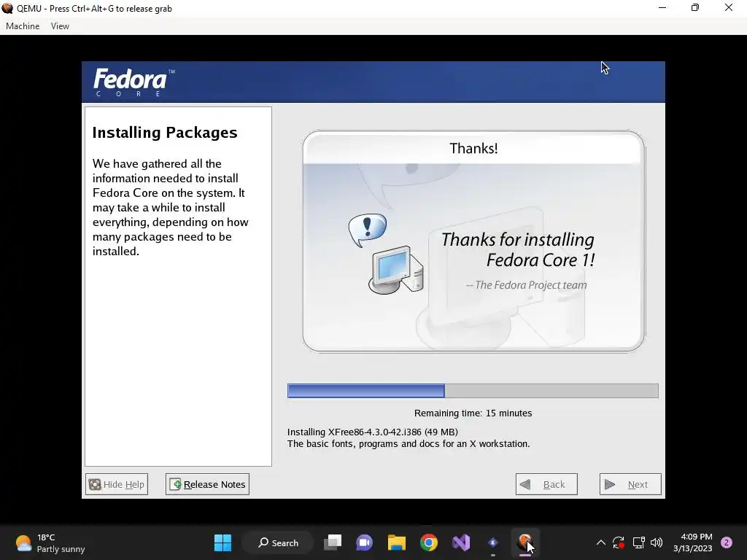Click the 'Installing Packages' heading

click(x=165, y=133)
